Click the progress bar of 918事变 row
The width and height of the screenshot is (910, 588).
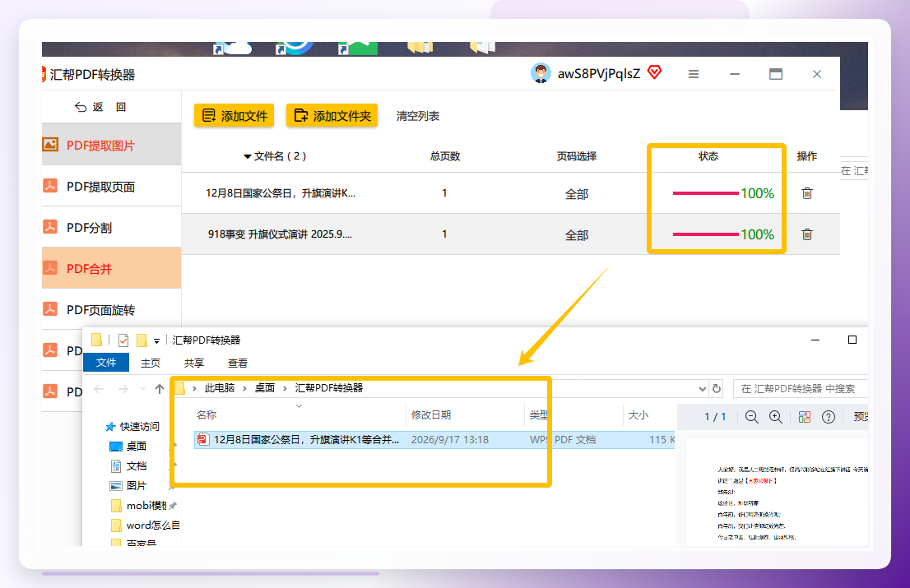point(706,234)
